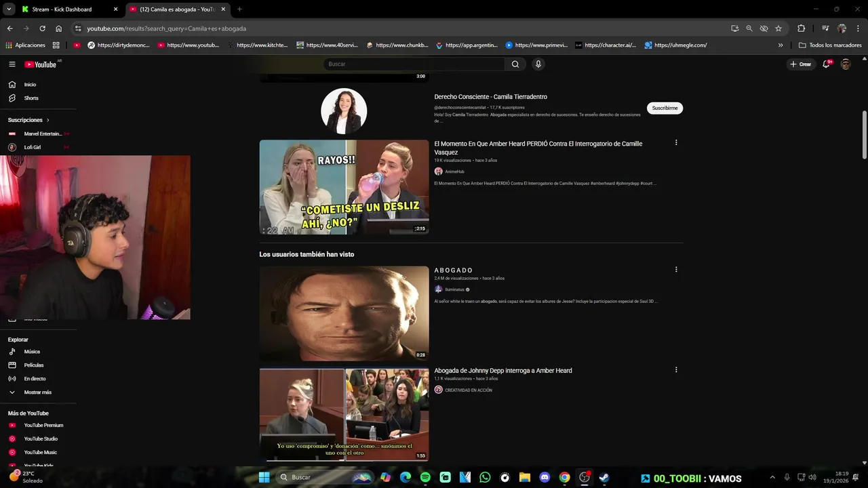The height and width of the screenshot is (488, 868).
Task: Open the Windows Start menu
Action: (x=264, y=477)
